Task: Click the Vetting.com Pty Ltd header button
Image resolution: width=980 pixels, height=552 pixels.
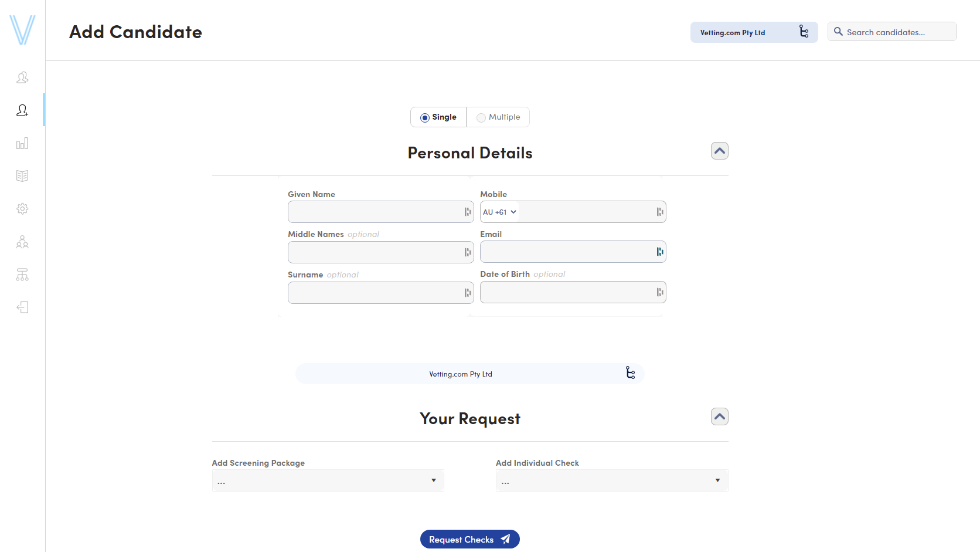Action: pyautogui.click(x=754, y=32)
